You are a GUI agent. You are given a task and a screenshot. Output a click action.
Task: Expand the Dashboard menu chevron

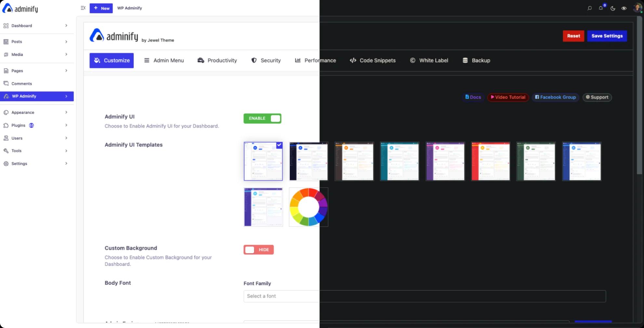click(66, 26)
